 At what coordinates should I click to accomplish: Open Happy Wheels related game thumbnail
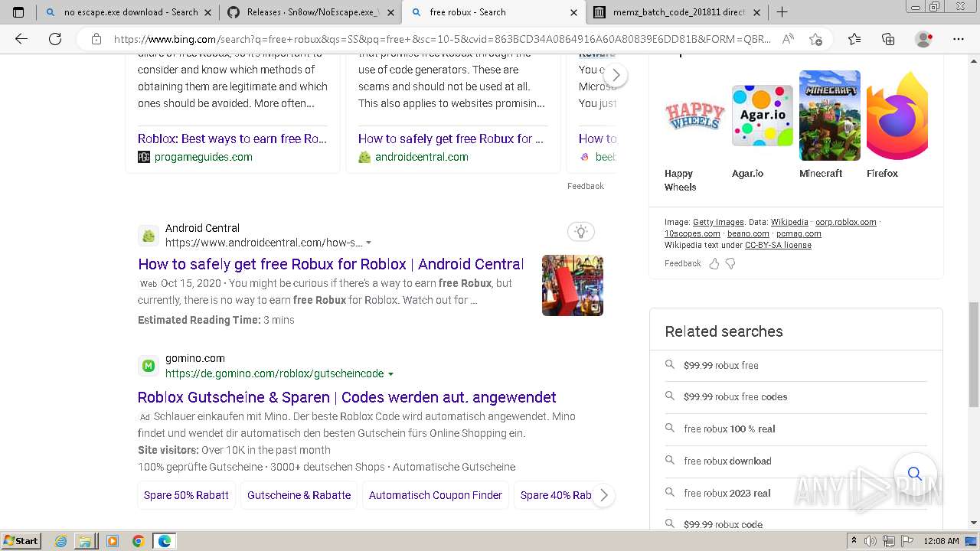pos(694,116)
